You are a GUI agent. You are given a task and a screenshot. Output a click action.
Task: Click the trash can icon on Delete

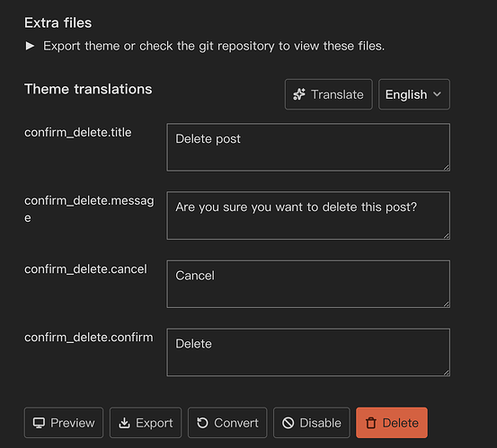(x=371, y=423)
